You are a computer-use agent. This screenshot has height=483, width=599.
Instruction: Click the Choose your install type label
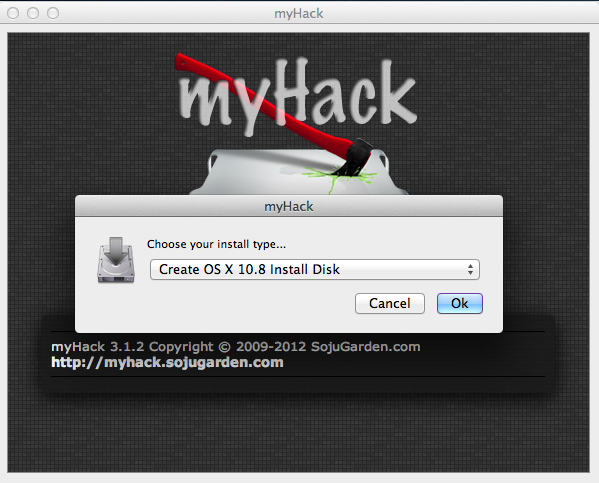coord(216,244)
